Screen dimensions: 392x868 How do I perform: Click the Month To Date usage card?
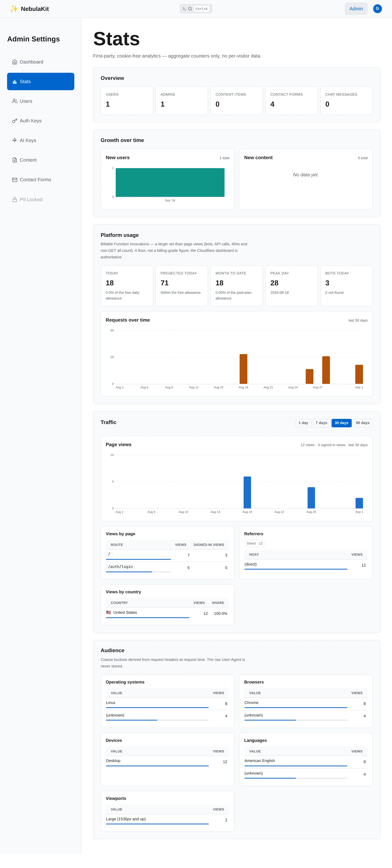[237, 286]
